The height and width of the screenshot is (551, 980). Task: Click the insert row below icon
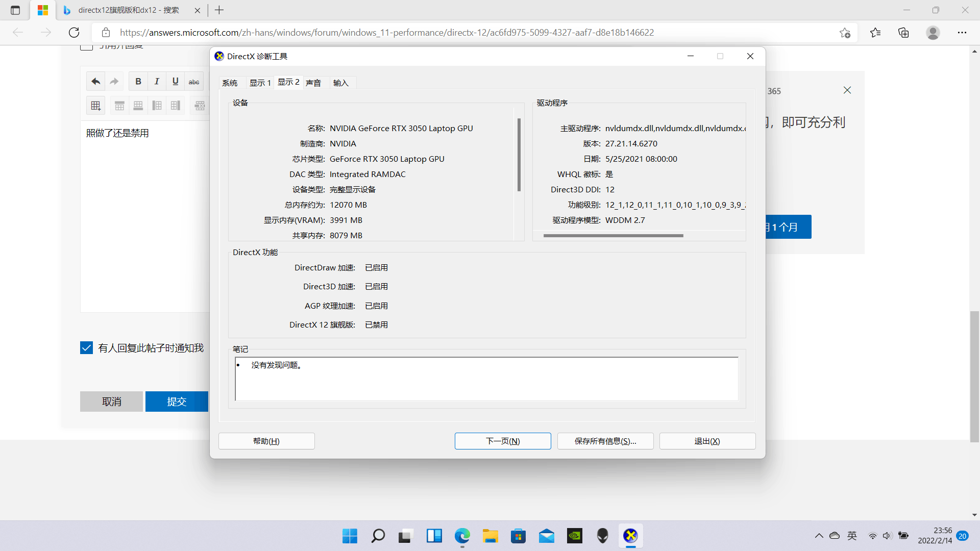point(138,106)
